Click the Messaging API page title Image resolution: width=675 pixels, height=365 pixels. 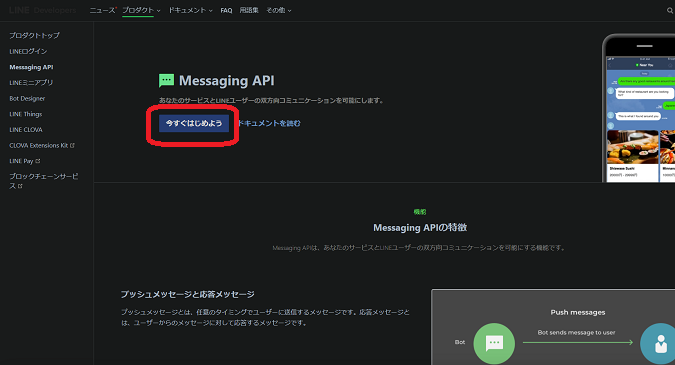tap(226, 80)
